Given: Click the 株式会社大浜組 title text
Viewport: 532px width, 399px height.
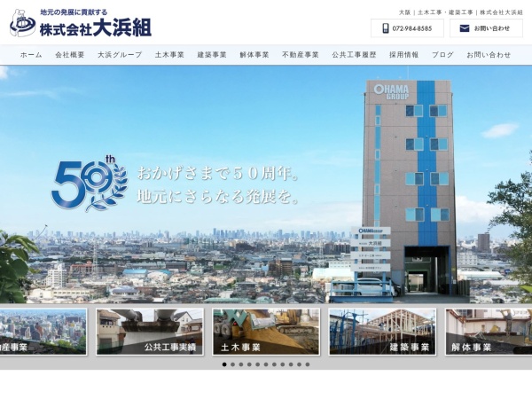Looking at the screenshot, I should 96,27.
